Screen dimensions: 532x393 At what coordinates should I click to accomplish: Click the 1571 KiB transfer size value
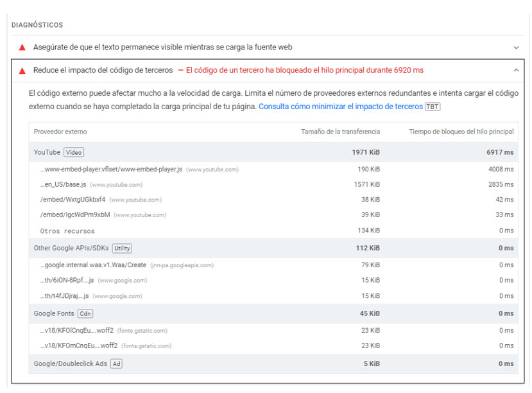click(x=367, y=184)
